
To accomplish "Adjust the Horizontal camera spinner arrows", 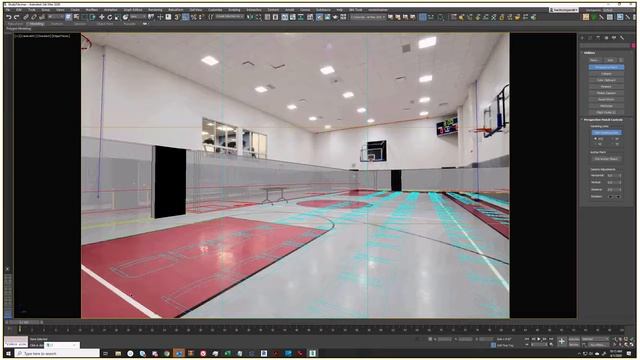I will click(x=620, y=176).
